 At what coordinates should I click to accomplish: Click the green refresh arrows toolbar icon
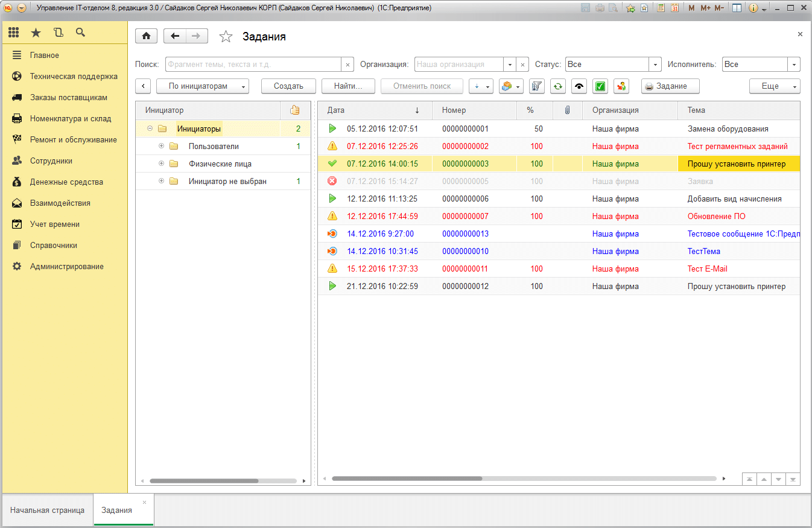tap(558, 86)
